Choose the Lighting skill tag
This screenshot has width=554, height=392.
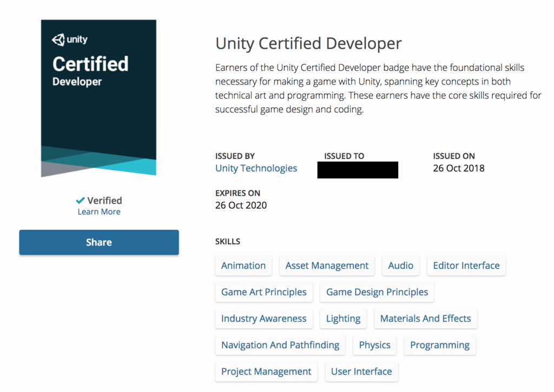tap(343, 318)
